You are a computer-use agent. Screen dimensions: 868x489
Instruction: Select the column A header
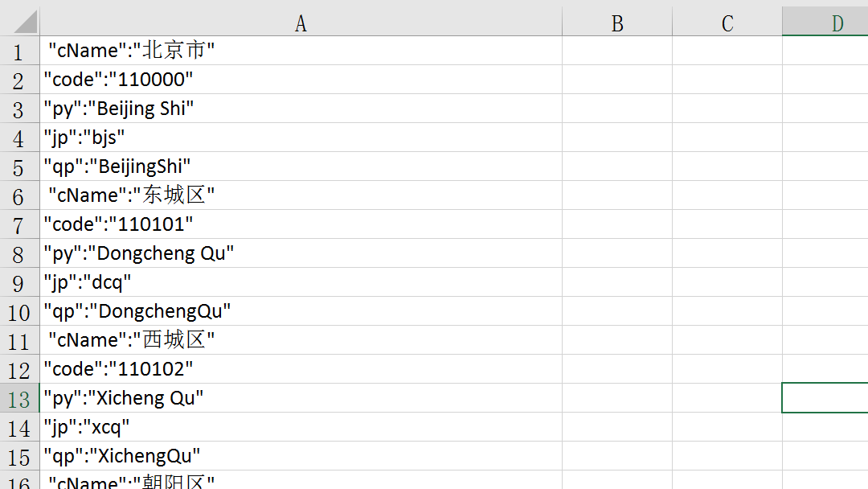point(301,23)
